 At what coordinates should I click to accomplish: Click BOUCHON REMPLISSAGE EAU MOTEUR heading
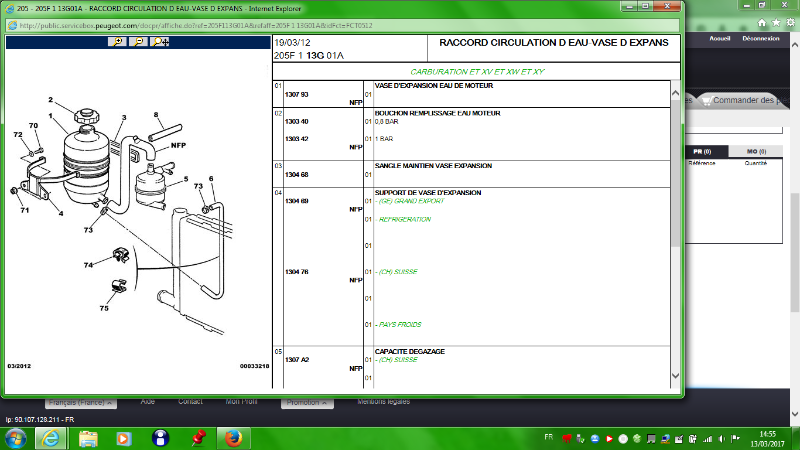coord(437,113)
